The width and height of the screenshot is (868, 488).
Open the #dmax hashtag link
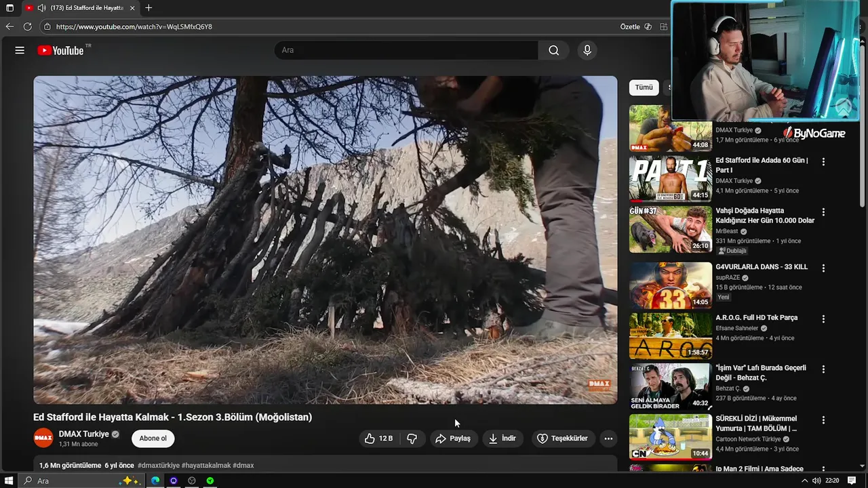tap(243, 466)
